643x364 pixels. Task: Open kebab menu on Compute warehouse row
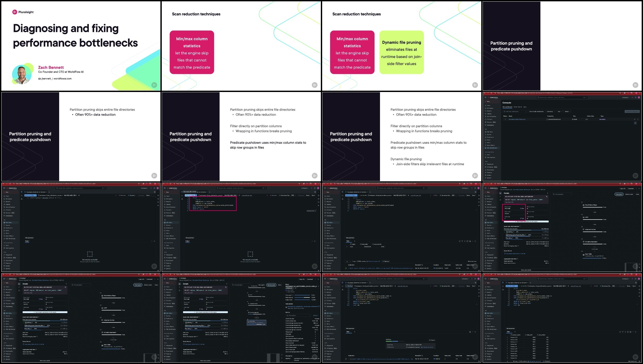click(x=638, y=119)
